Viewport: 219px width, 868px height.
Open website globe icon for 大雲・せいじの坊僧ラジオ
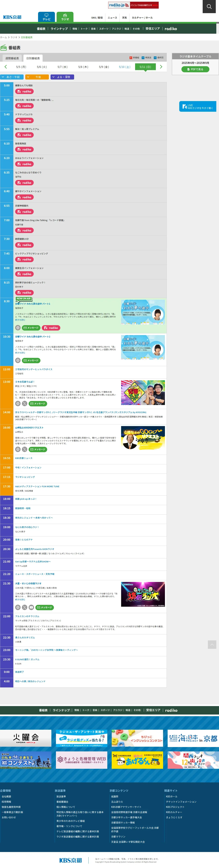click(18, 607)
